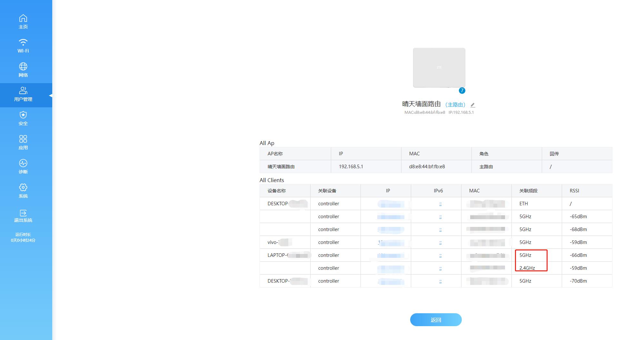Click the IPv6 :: link on the vivo device row
The height and width of the screenshot is (340, 644).
pos(440,242)
